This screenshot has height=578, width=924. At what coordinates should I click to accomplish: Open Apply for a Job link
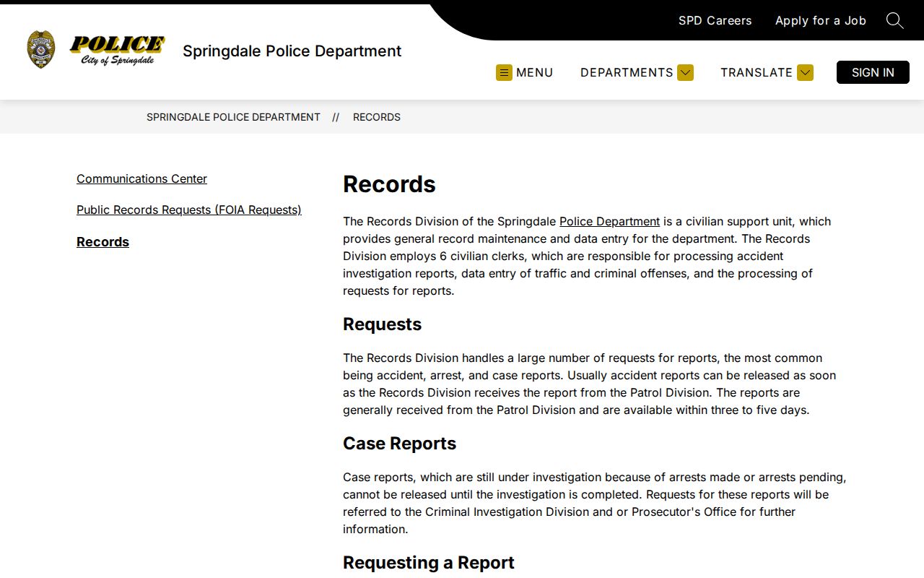pyautogui.click(x=820, y=20)
